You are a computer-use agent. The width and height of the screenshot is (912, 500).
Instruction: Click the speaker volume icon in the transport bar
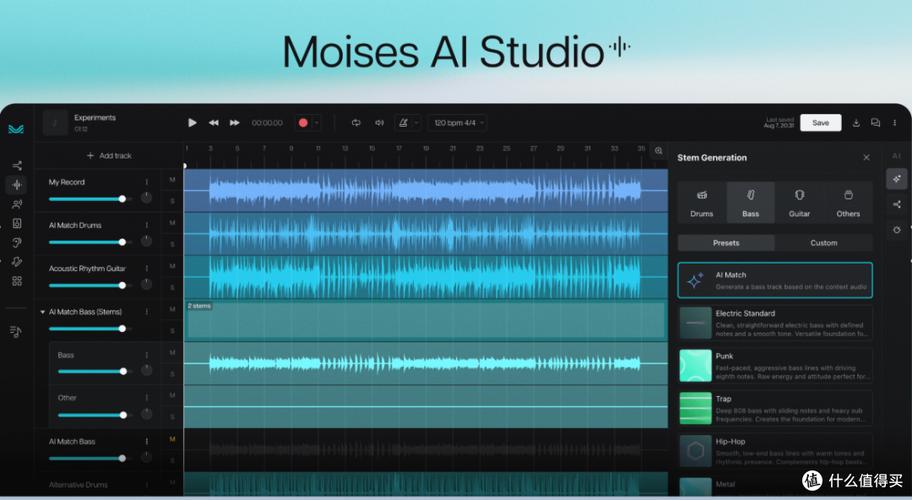[379, 123]
